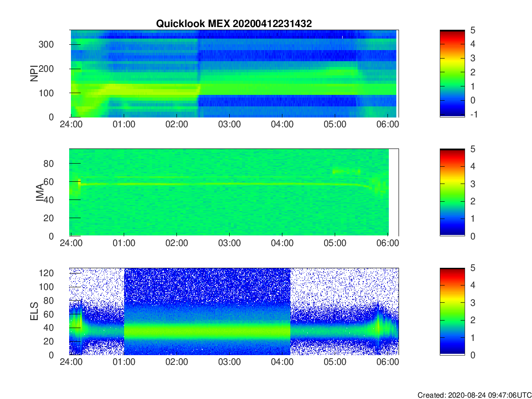The width and height of the screenshot is (532, 399).
Task: Click the IMA panel colorbar
Action: tap(452, 192)
